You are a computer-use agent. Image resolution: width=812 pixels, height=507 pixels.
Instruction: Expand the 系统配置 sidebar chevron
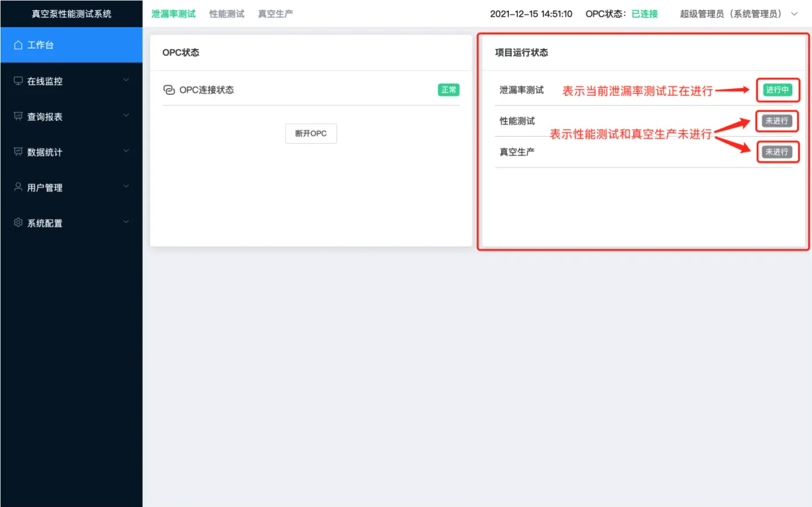tap(126, 222)
